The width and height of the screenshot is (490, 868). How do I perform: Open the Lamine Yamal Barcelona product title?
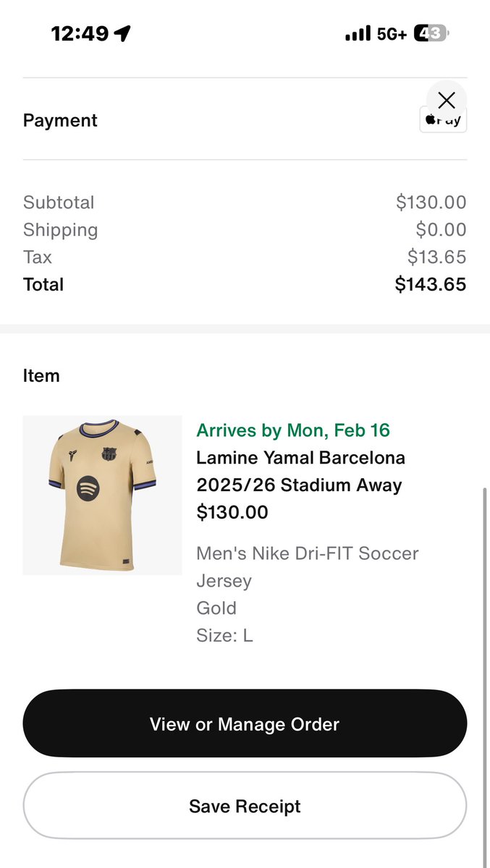[300, 472]
